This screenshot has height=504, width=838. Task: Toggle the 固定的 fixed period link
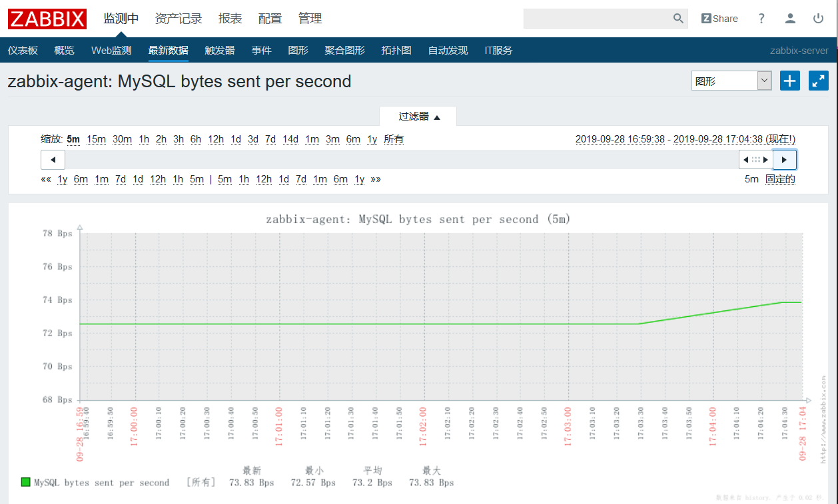point(780,179)
